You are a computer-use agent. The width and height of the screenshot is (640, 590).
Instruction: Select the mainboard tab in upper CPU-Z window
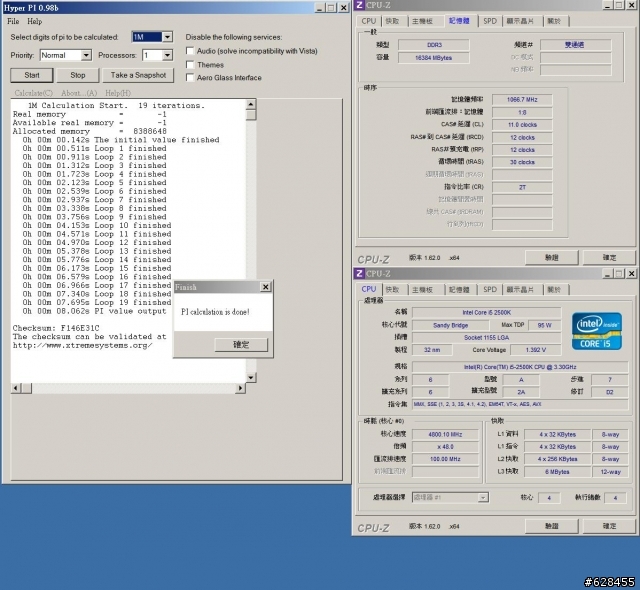pyautogui.click(x=422, y=21)
